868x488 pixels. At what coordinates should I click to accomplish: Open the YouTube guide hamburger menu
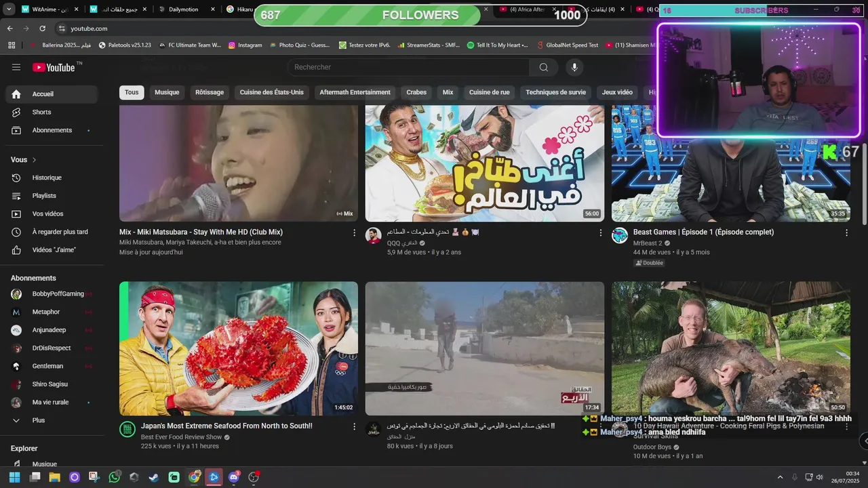click(16, 67)
